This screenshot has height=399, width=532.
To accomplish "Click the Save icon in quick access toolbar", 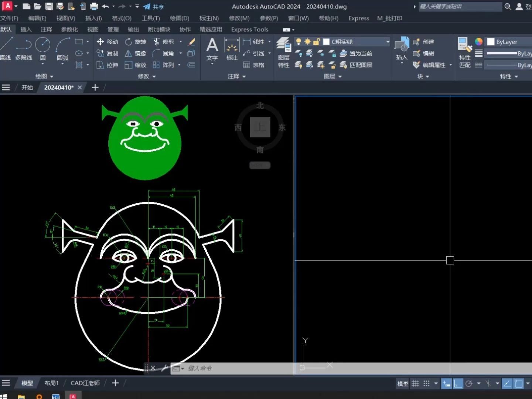I will (49, 6).
